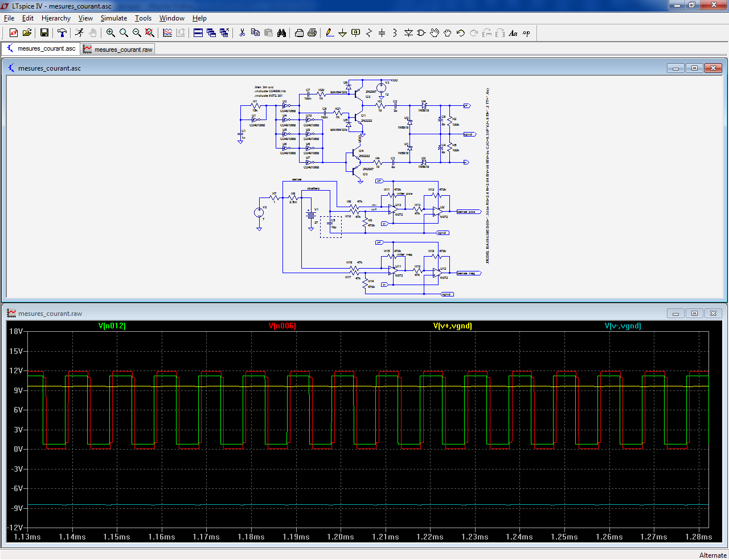Add a SPICE directive with .op icon

[x=526, y=33]
